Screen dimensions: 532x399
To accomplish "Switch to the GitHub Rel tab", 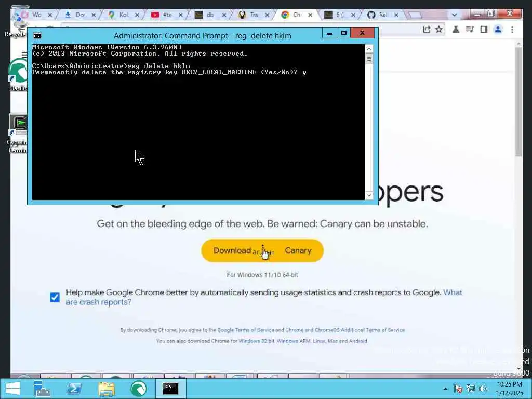I will pyautogui.click(x=383, y=15).
